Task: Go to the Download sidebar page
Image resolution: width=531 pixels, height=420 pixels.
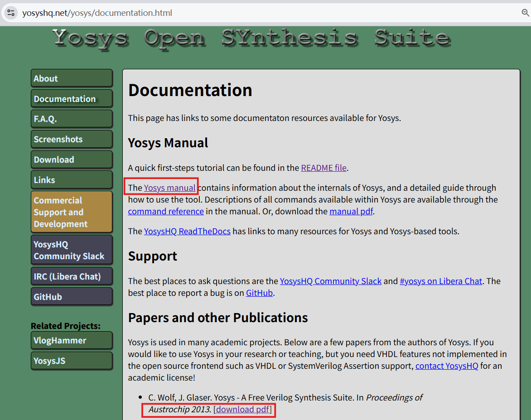Action: 72,159
